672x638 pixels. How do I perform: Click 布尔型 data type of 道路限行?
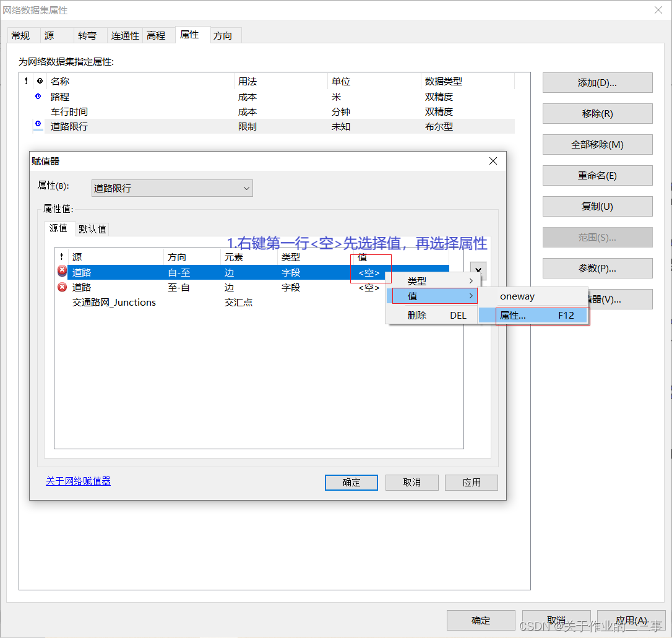tap(439, 127)
